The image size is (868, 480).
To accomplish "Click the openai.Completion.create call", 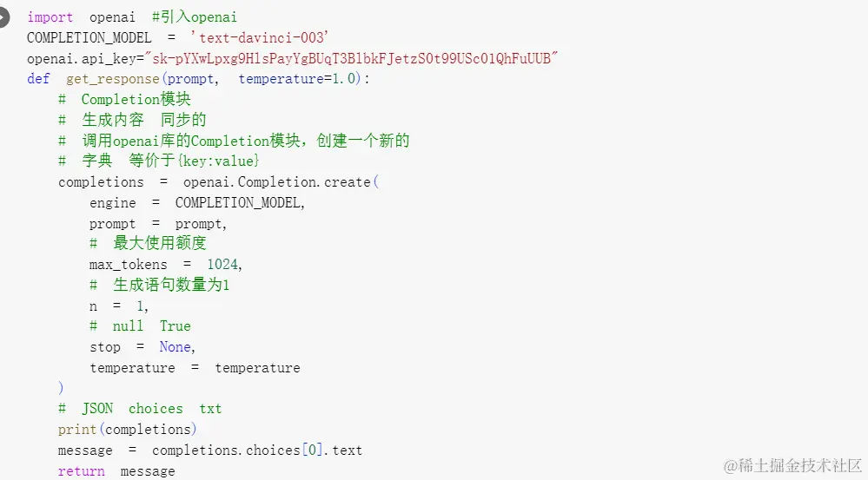I will [x=281, y=182].
